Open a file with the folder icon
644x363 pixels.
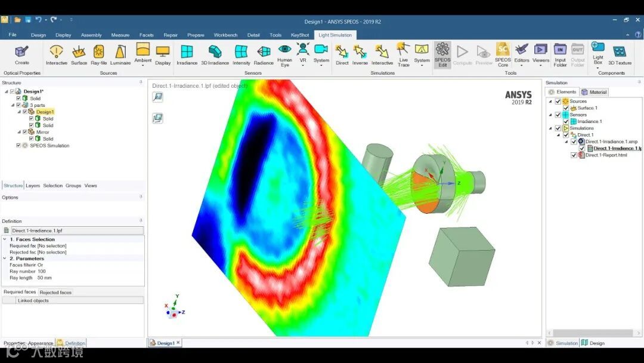[18, 19]
